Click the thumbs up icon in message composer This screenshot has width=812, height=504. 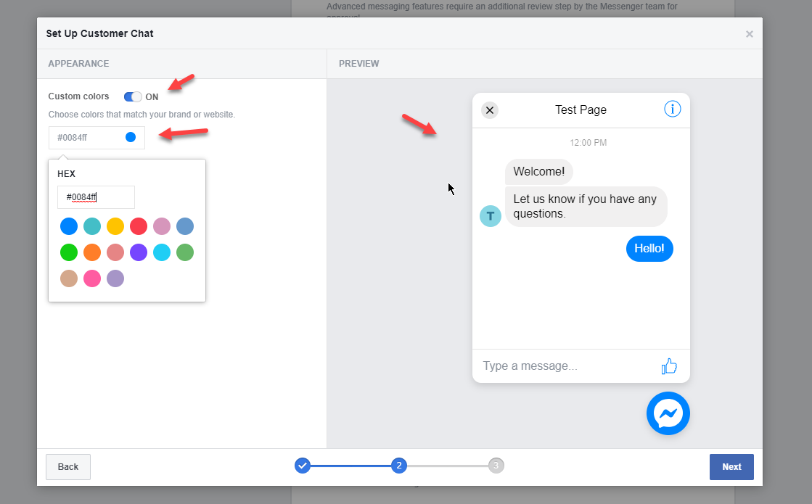668,366
